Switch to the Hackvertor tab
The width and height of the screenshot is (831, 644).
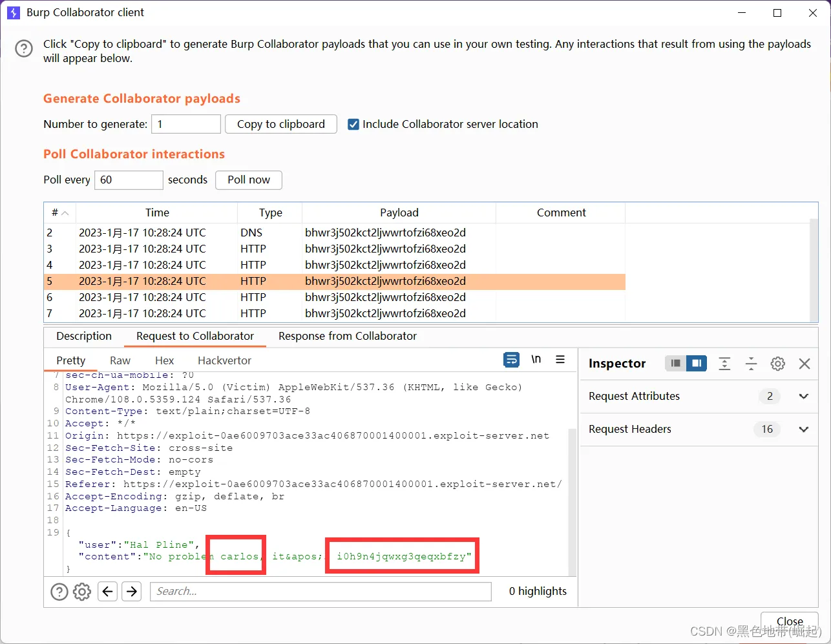pyautogui.click(x=224, y=360)
